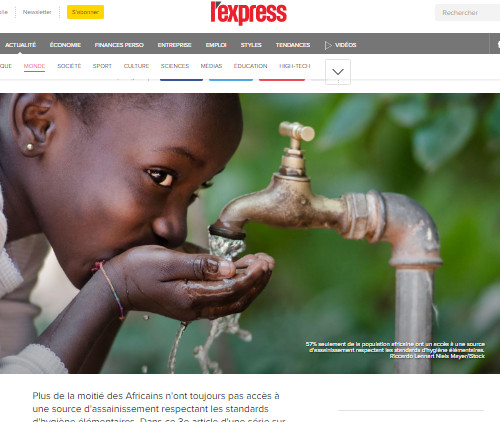The width and height of the screenshot is (500, 422).
Task: Open the Sport tab
Action: point(102,66)
